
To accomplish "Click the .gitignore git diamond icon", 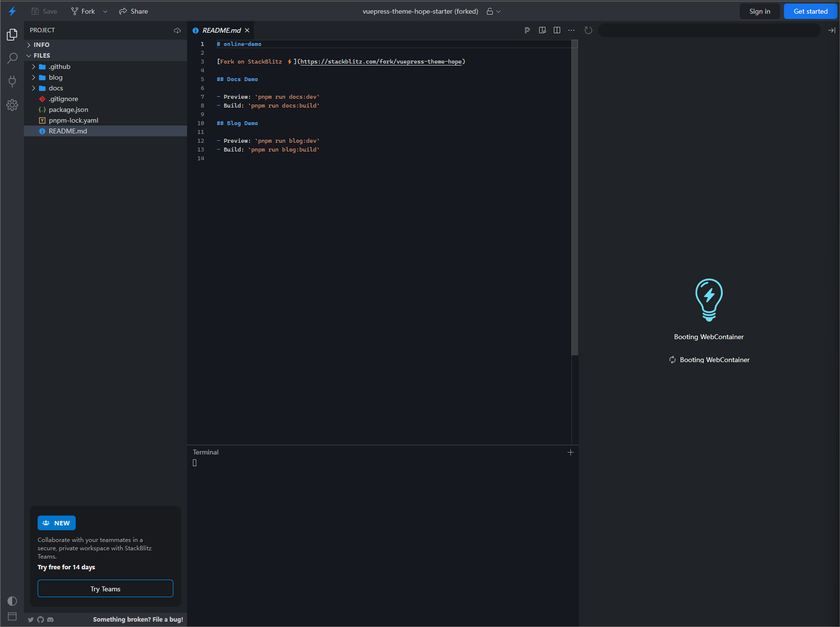I will pyautogui.click(x=42, y=99).
